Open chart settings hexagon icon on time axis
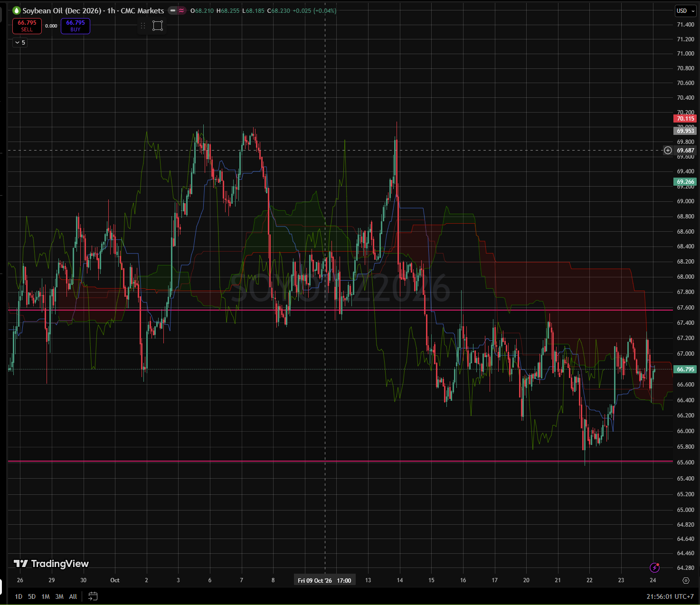The height and width of the screenshot is (605, 700). pyautogui.click(x=685, y=580)
